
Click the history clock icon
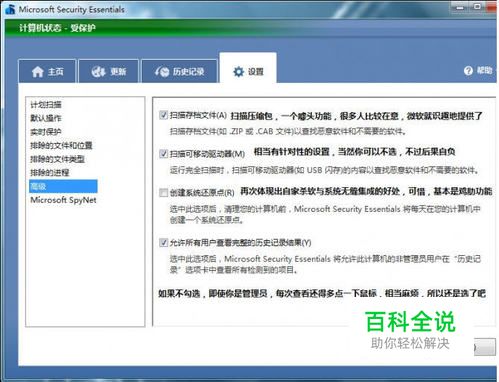click(162, 71)
